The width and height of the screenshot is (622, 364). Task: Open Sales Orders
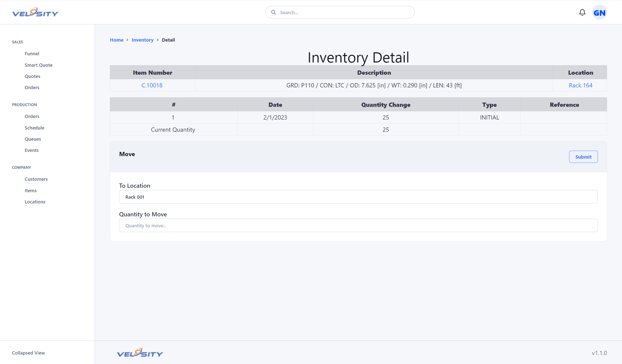point(32,87)
